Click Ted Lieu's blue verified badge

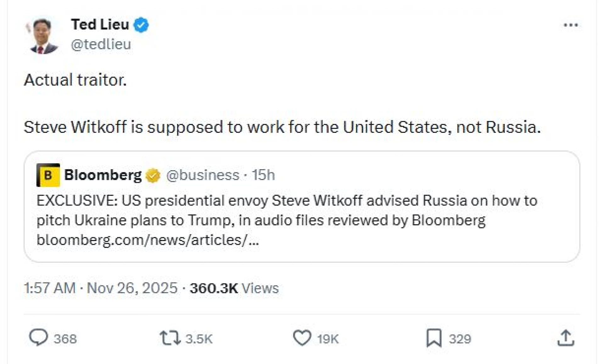click(x=141, y=25)
